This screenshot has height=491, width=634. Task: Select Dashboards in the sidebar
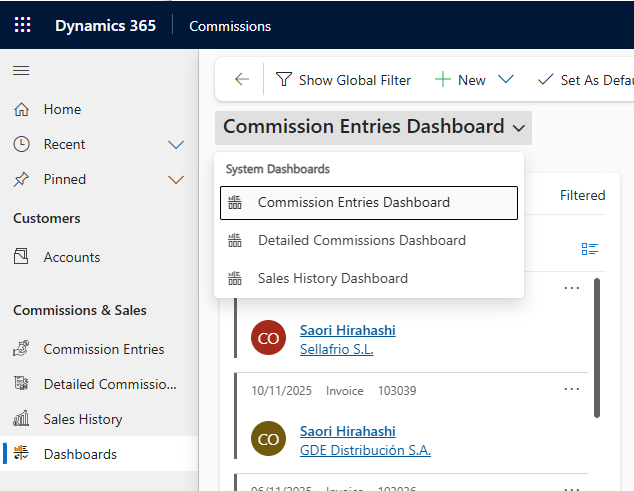pos(99,454)
